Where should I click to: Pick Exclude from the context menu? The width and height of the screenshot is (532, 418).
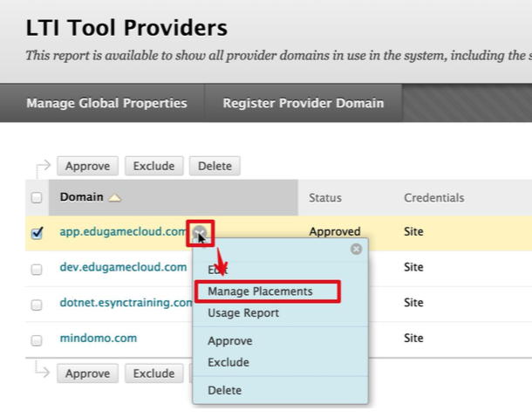point(228,362)
